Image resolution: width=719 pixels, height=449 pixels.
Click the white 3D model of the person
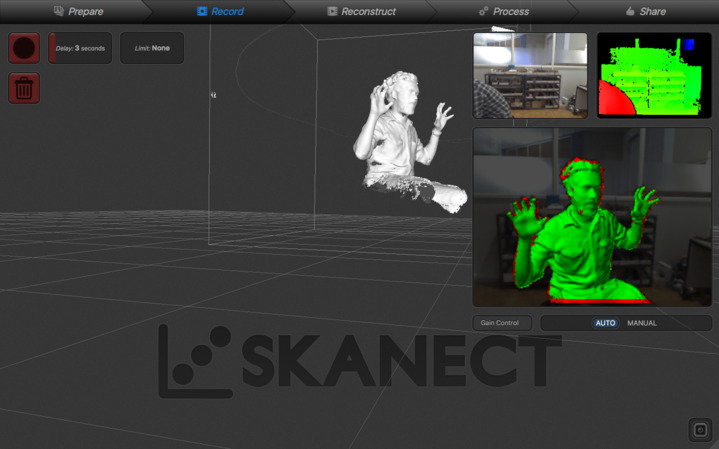point(409,142)
